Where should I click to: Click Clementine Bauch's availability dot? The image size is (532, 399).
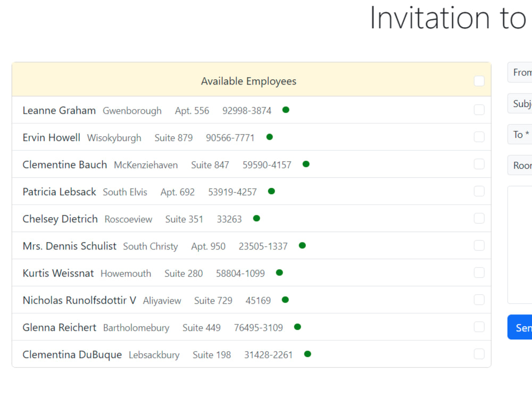tap(306, 164)
